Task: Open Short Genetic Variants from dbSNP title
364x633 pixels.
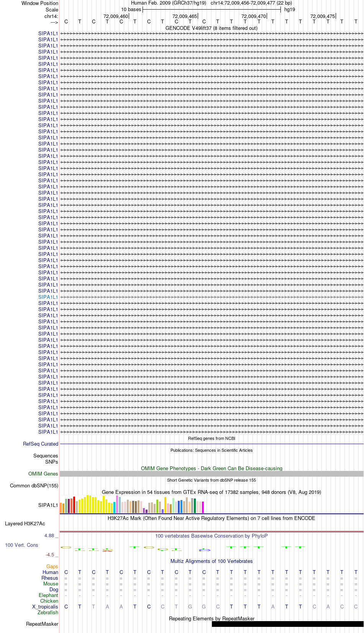Action: pos(212,480)
